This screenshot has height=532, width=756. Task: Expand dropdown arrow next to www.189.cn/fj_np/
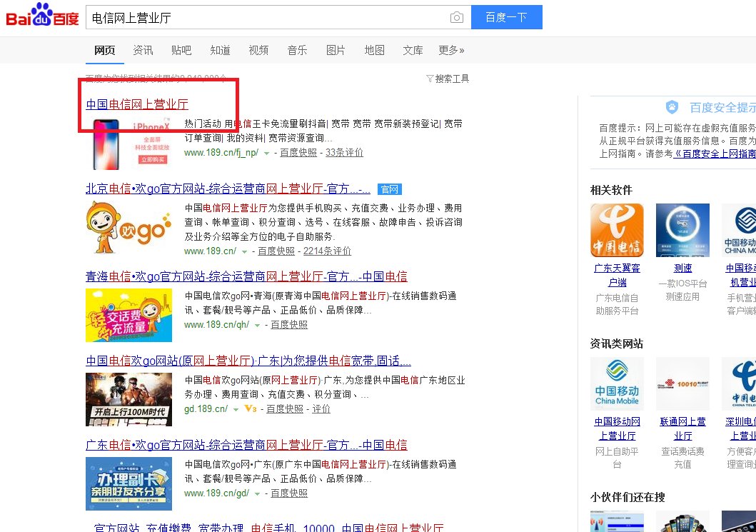[267, 154]
